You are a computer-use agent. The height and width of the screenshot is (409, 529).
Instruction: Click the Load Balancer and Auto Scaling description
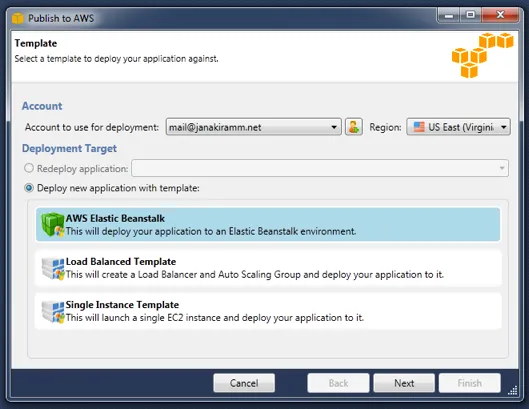[255, 275]
